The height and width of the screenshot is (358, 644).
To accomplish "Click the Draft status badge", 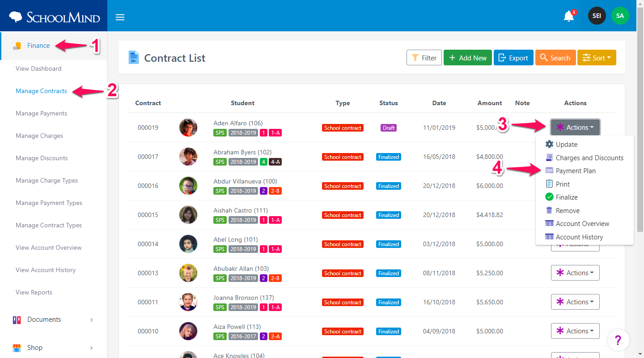I will click(389, 128).
